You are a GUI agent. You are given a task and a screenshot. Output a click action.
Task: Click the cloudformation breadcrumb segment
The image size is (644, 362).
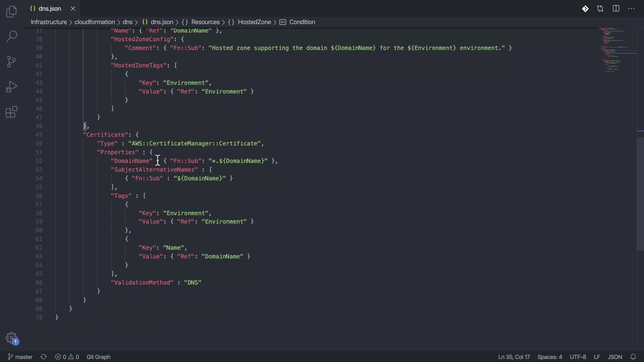tap(95, 22)
